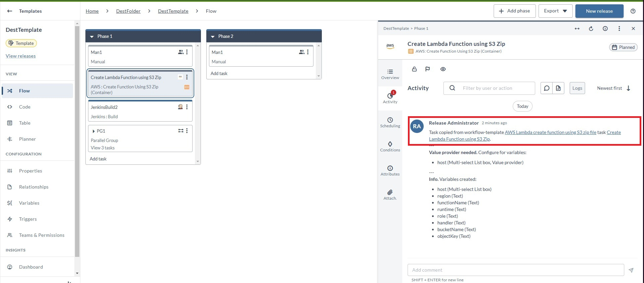Refresh the task panel with reload icon
This screenshot has width=644, height=283.
coord(591,28)
